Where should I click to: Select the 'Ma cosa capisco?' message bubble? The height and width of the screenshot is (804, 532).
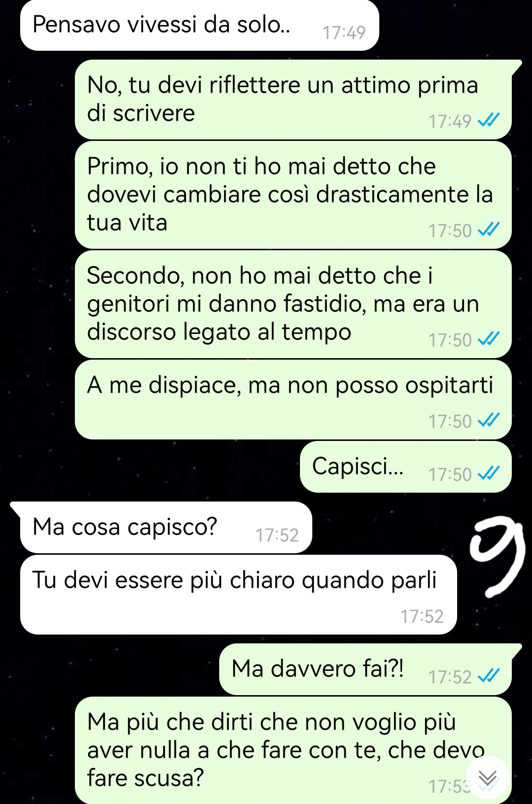point(166,528)
